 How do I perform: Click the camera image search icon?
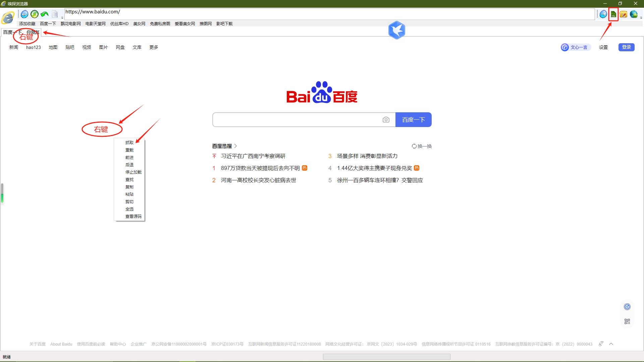386,120
